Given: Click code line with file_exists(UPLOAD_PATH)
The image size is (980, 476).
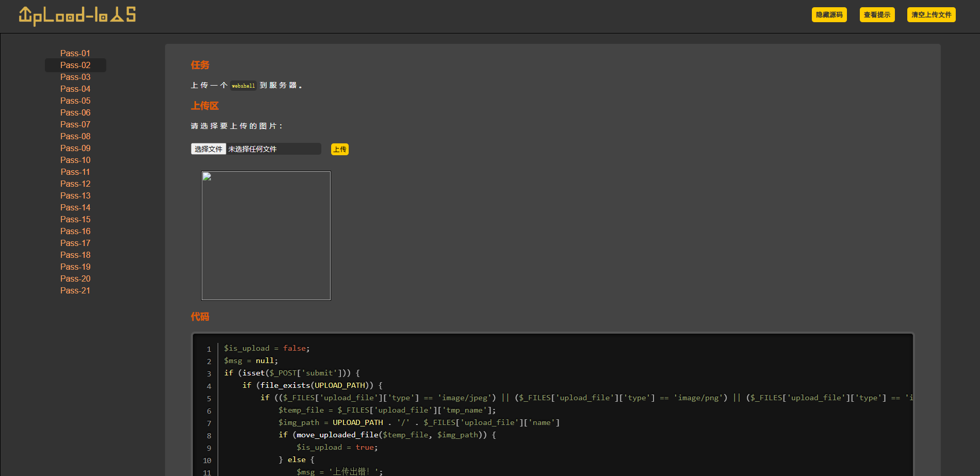Looking at the screenshot, I should [313, 385].
